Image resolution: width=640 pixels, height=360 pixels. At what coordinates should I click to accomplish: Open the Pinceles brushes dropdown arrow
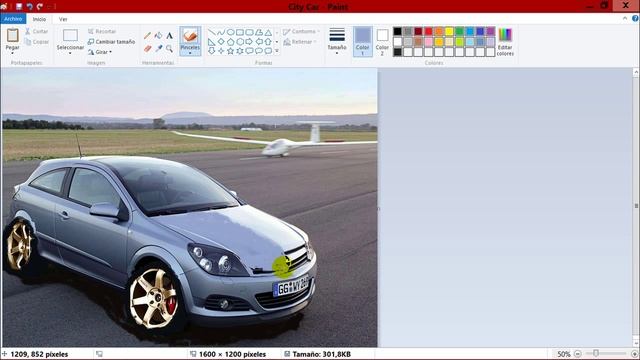190,53
